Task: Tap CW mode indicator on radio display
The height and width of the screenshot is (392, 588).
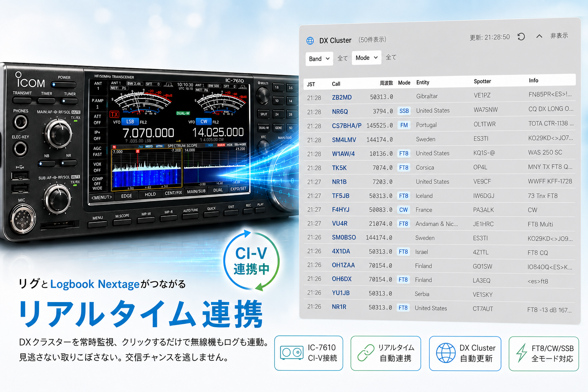Action: pos(204,121)
